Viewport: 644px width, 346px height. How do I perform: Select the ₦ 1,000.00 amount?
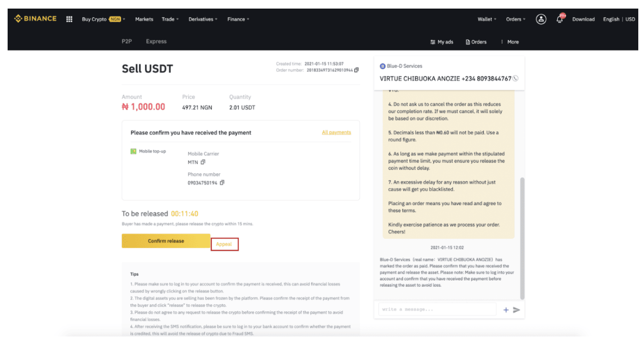[x=143, y=107]
